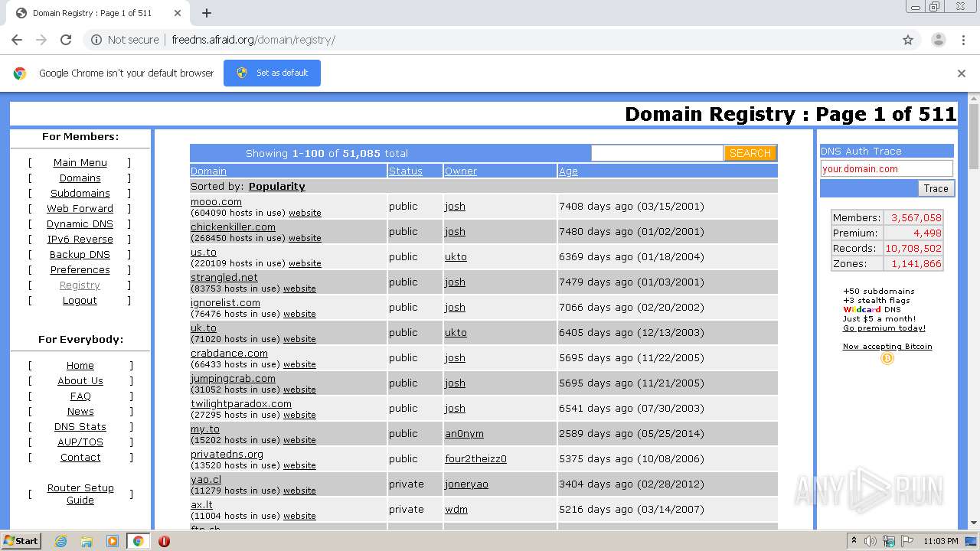Click the network tray icon

[890, 541]
